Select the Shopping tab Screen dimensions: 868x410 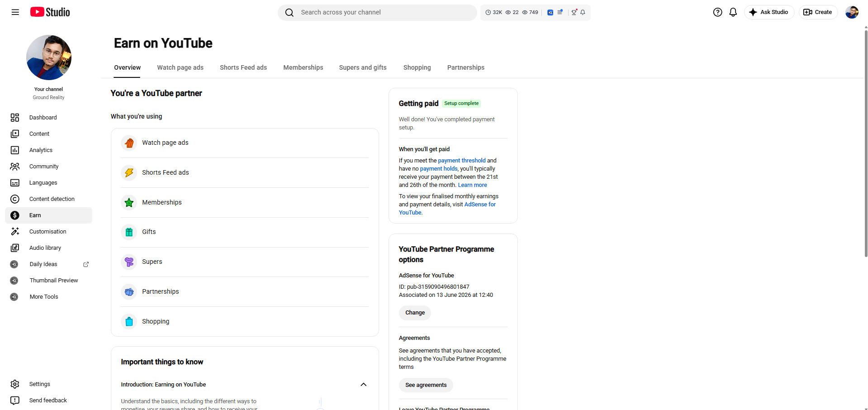(417, 67)
